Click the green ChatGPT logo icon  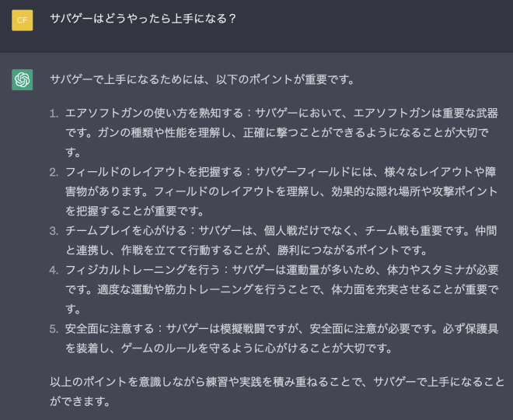[x=22, y=79]
